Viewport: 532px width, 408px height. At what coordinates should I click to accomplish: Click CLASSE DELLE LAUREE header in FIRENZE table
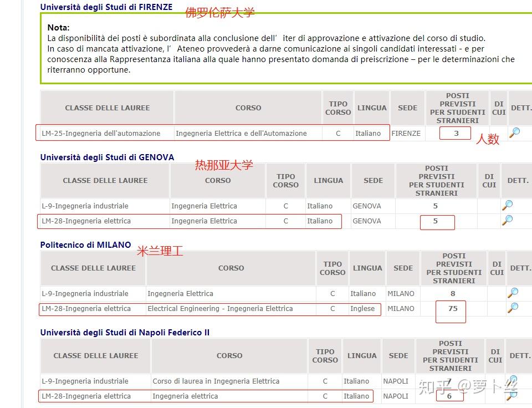[x=107, y=108]
